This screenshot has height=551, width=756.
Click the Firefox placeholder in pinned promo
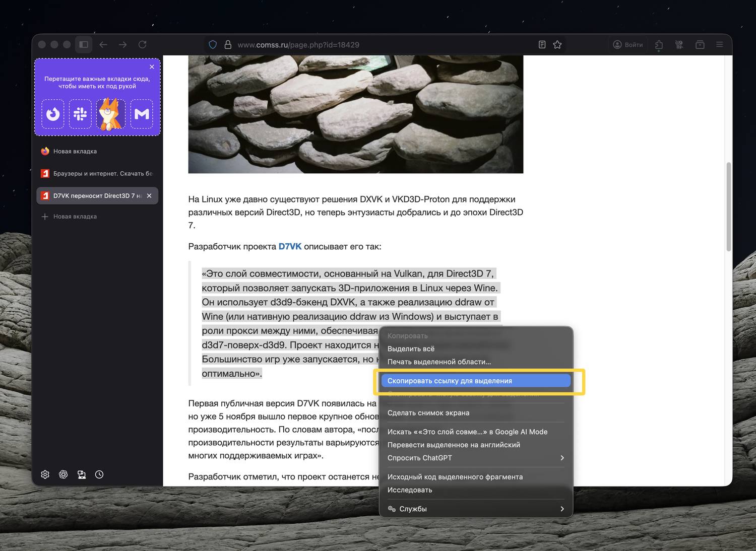53,114
